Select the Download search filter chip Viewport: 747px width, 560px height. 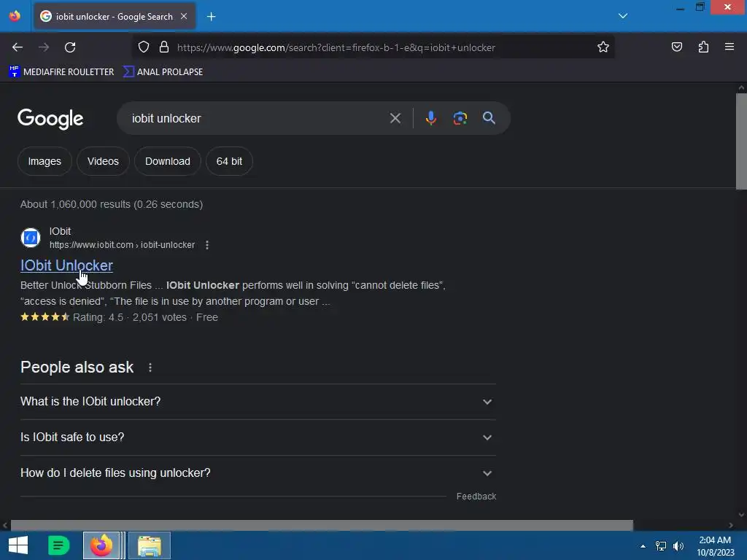click(x=168, y=161)
